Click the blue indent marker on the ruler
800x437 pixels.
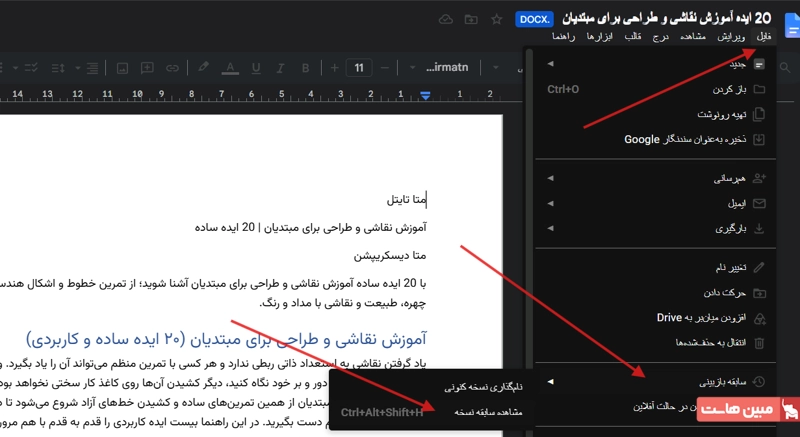pyautogui.click(x=425, y=95)
